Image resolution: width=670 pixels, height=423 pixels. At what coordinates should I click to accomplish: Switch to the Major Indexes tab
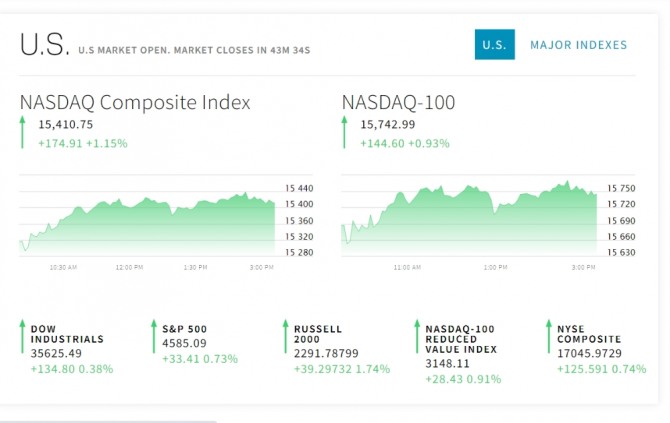[x=578, y=45]
